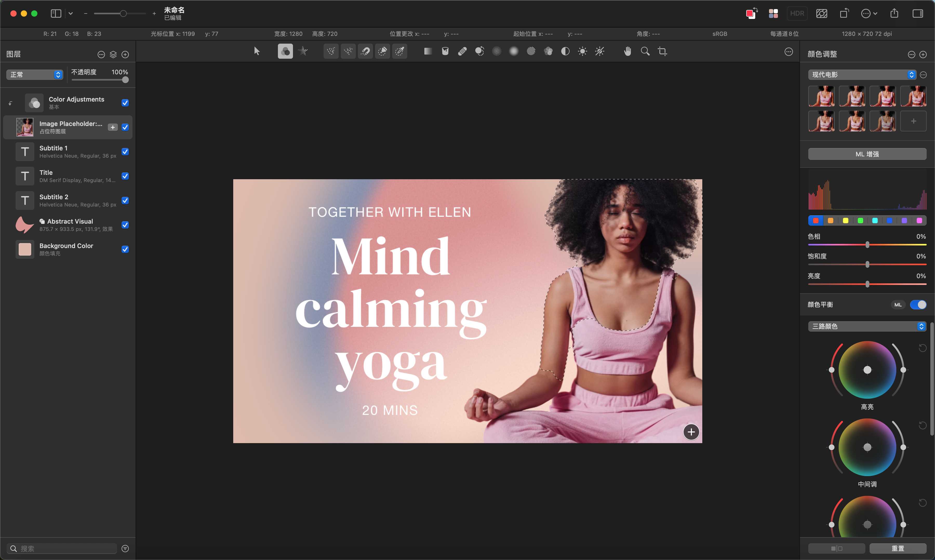
Task: Select the Darken crossed-sun tool
Action: [599, 51]
